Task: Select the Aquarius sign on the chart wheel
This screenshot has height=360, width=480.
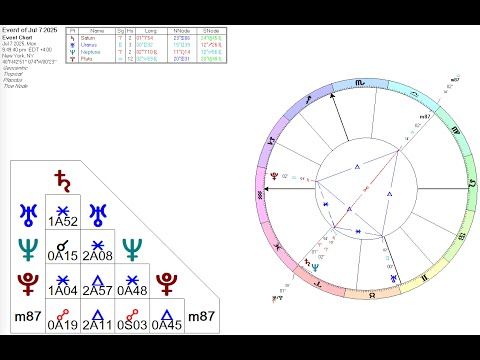Action: click(260, 195)
